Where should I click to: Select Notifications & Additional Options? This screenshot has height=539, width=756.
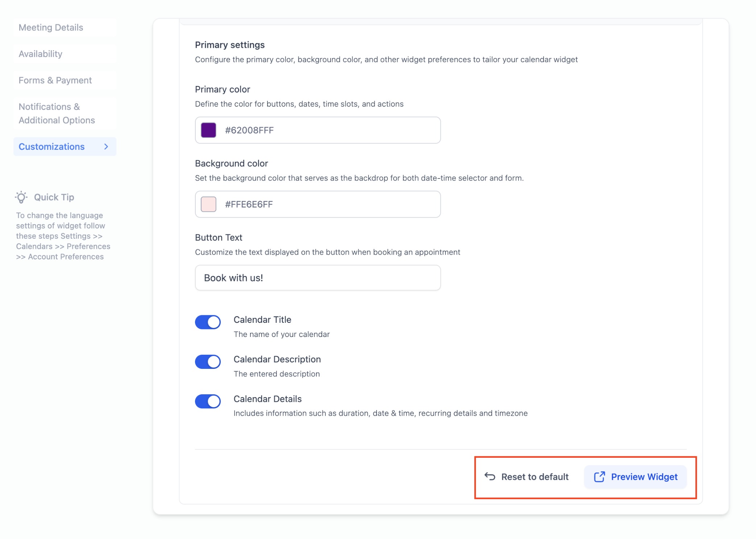click(x=57, y=114)
